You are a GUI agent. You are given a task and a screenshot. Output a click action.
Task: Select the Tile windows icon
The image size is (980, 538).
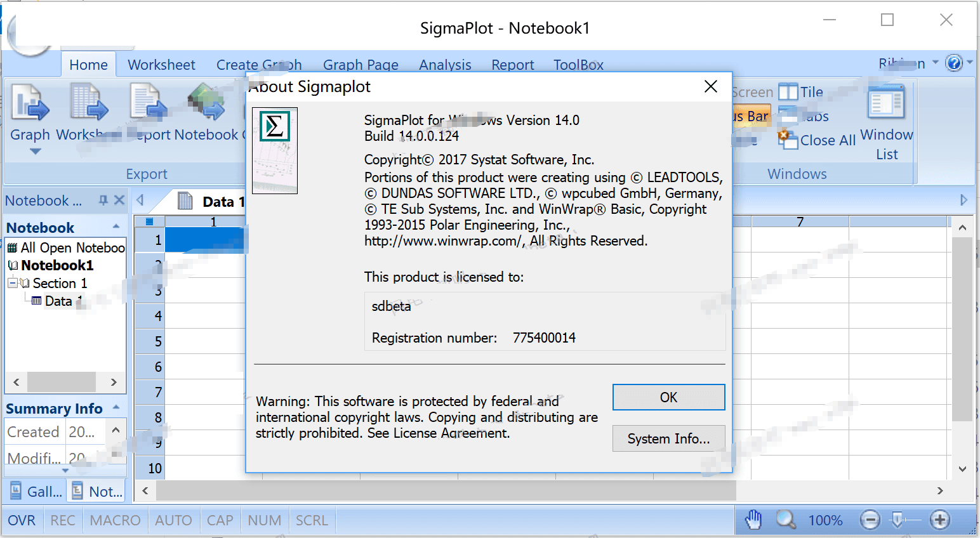pos(788,93)
